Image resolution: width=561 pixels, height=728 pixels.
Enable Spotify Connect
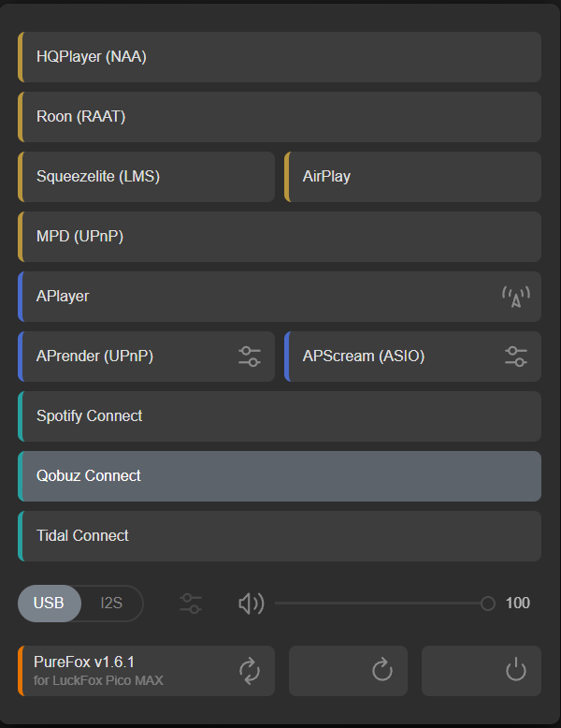pyautogui.click(x=279, y=416)
